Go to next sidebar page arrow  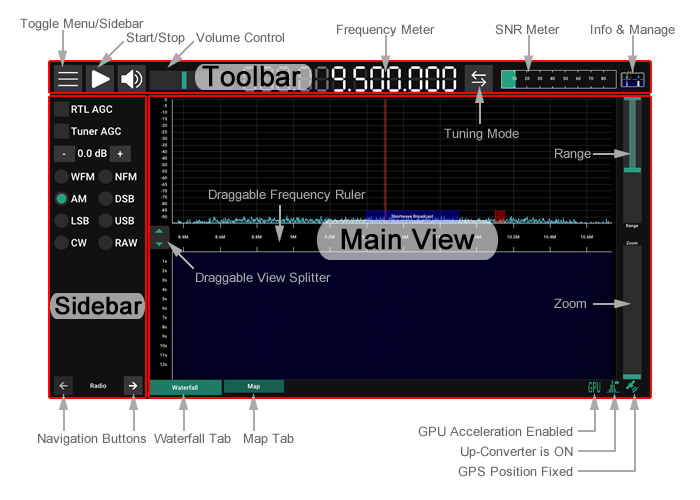(131, 385)
